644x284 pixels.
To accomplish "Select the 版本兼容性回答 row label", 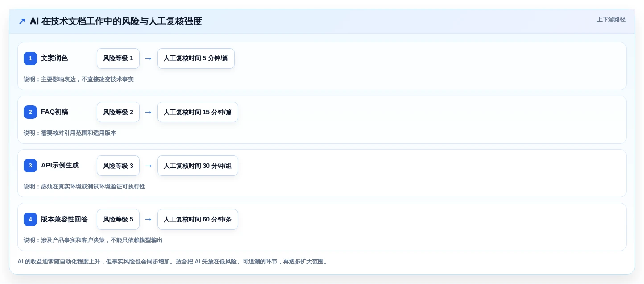I will click(x=64, y=219).
